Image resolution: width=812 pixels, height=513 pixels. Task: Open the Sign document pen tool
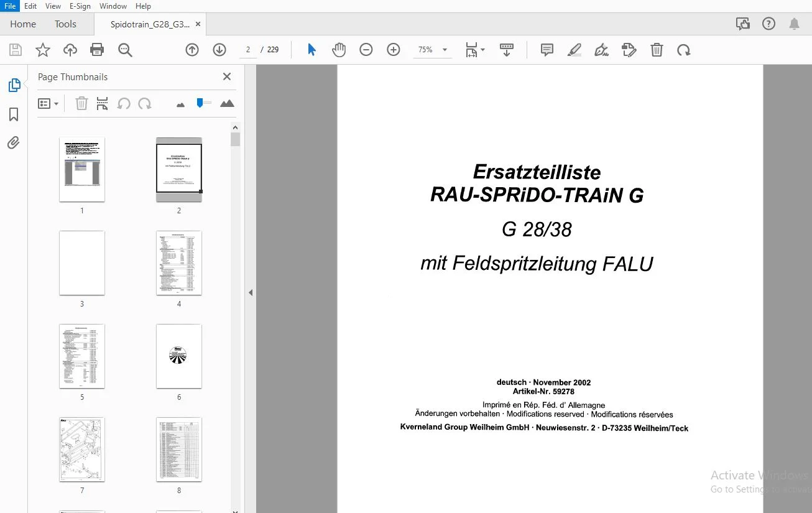pos(601,50)
